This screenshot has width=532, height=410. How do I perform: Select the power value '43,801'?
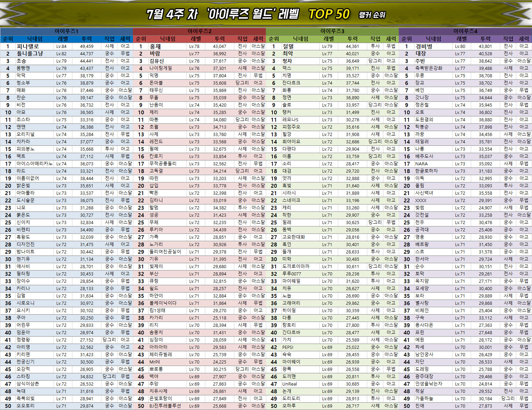pyautogui.click(x=485, y=46)
